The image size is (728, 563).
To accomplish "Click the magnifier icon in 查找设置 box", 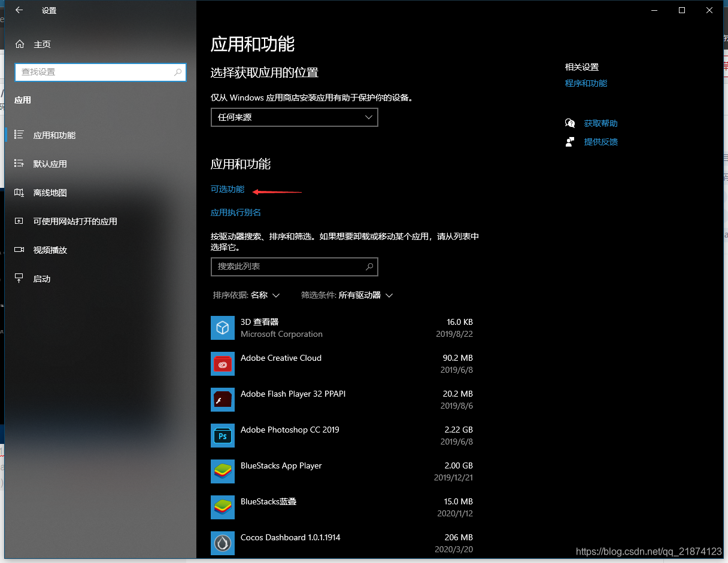I will click(178, 72).
